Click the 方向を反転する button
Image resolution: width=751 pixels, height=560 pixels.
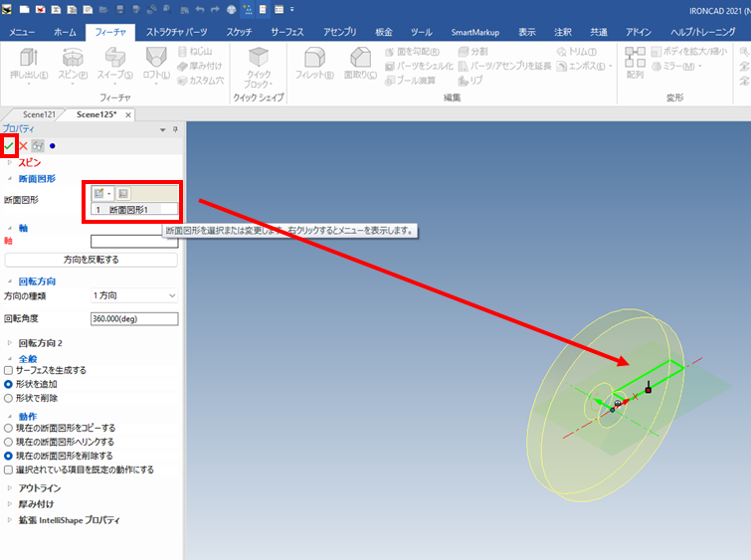(x=91, y=260)
